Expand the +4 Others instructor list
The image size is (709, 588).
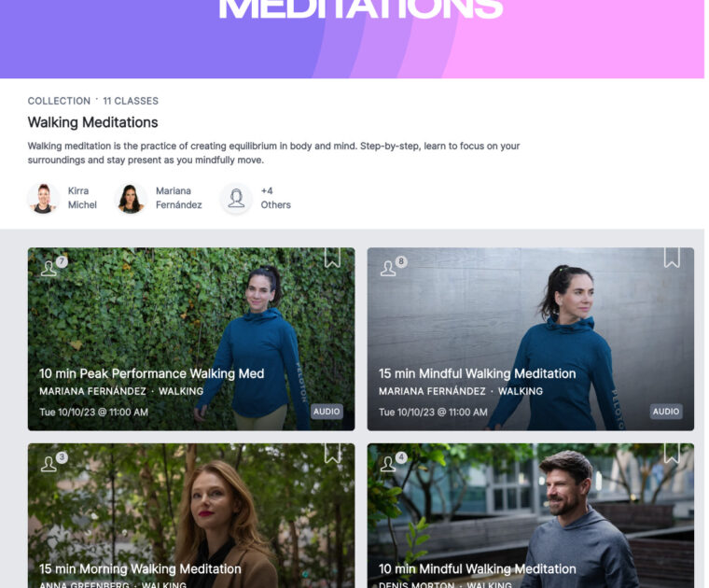[x=275, y=198]
